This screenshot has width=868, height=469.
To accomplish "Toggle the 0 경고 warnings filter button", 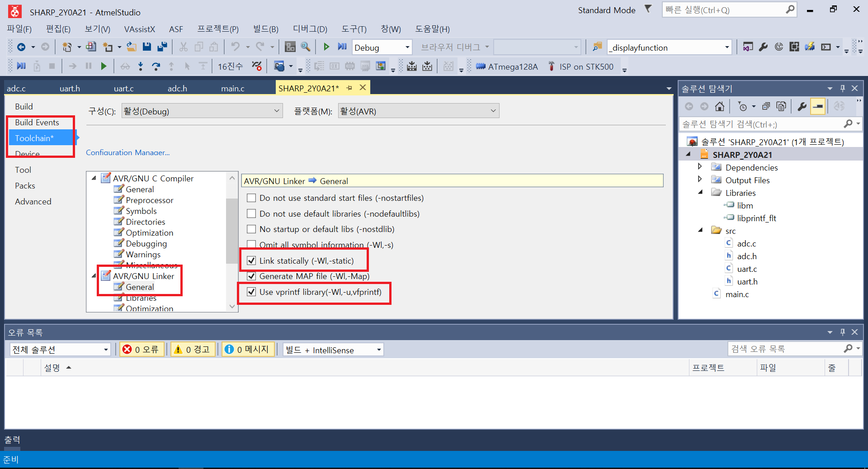I will point(193,349).
